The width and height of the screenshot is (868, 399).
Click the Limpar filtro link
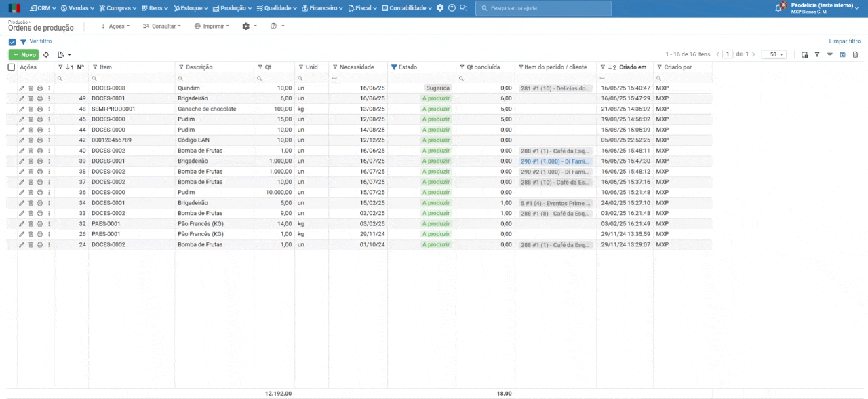[844, 41]
